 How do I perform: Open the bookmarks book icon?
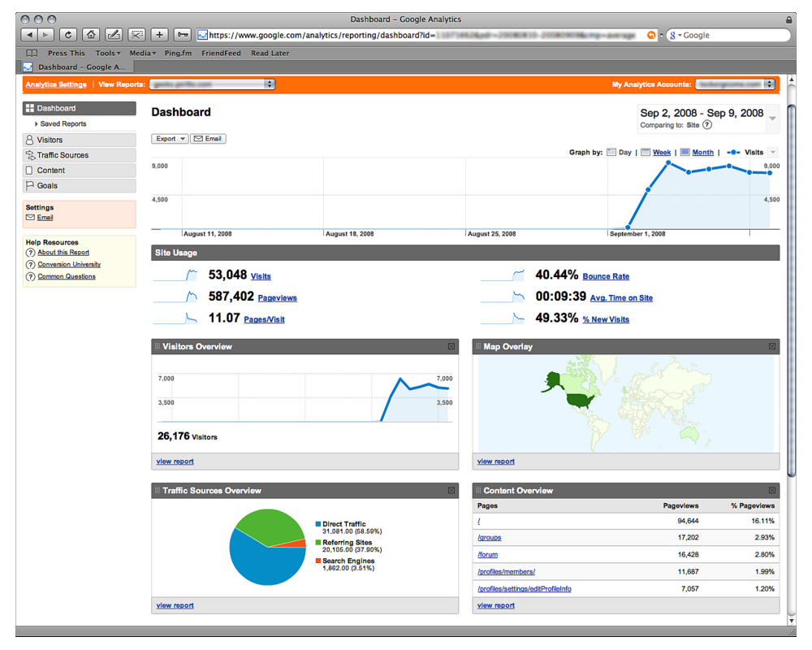click(x=32, y=53)
